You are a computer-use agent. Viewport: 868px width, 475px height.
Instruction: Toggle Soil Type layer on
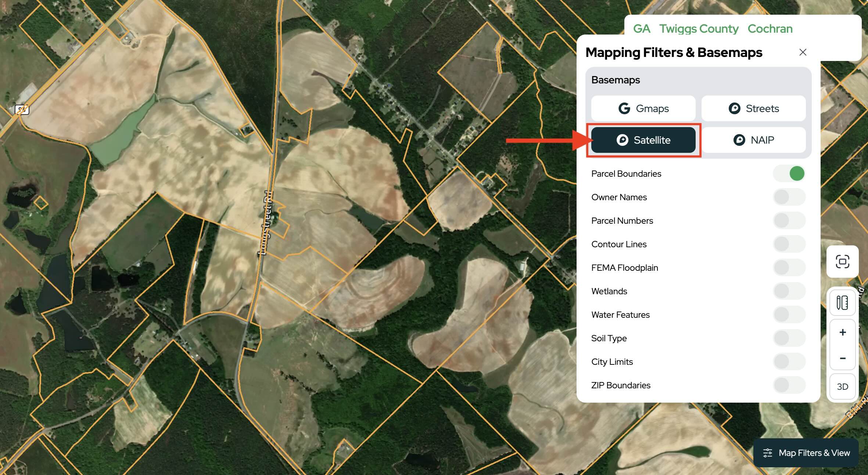789,338
